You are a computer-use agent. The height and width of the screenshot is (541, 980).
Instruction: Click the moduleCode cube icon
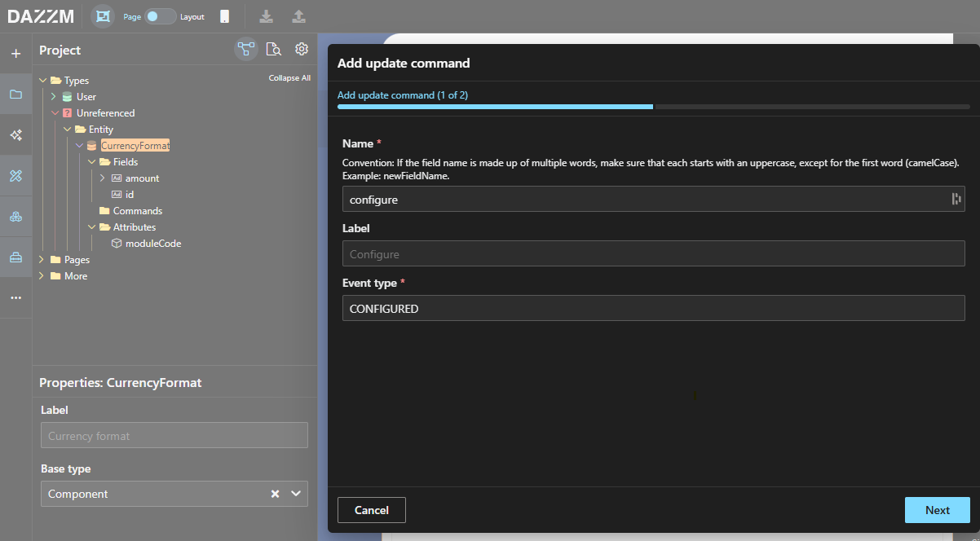[x=117, y=244]
